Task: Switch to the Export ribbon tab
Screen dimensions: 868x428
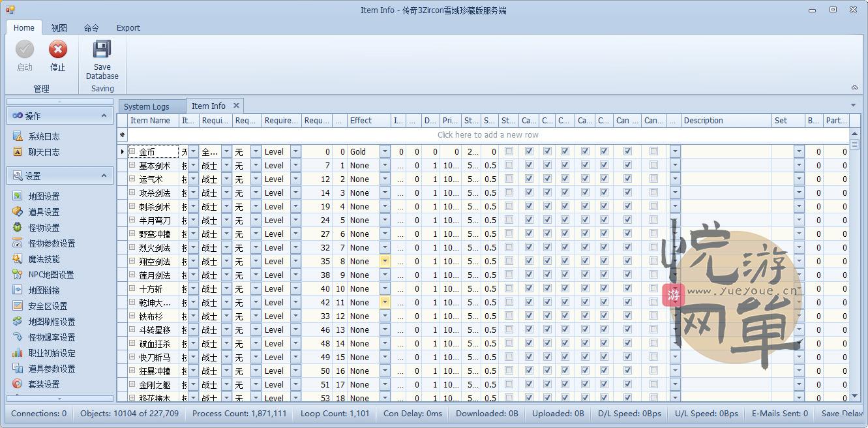Action: tap(128, 28)
